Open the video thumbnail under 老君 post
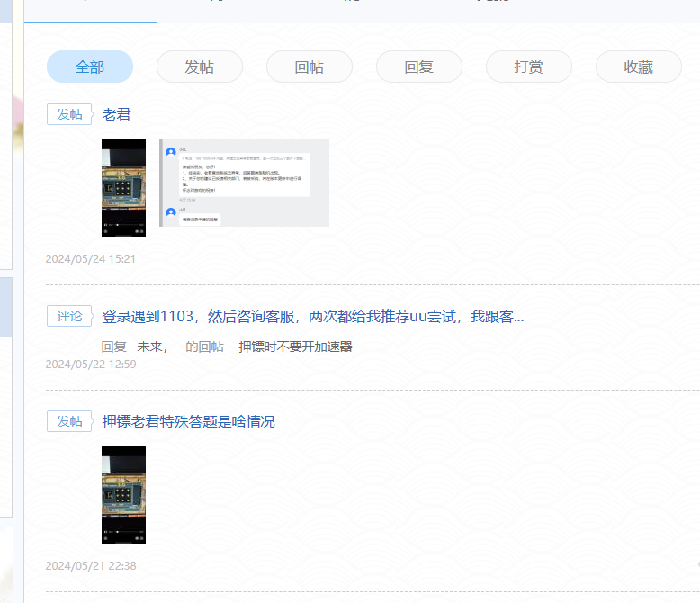Screen dimensions: 700x603 (x=123, y=187)
